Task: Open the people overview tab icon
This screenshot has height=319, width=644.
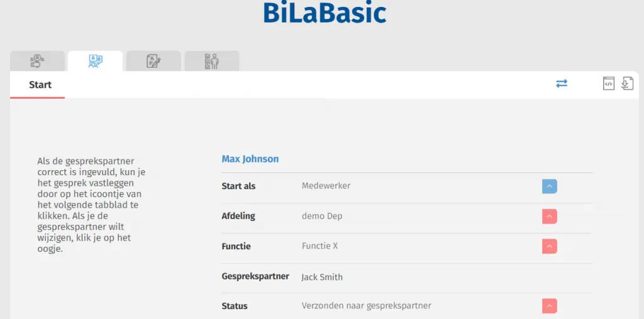Action: (37, 61)
